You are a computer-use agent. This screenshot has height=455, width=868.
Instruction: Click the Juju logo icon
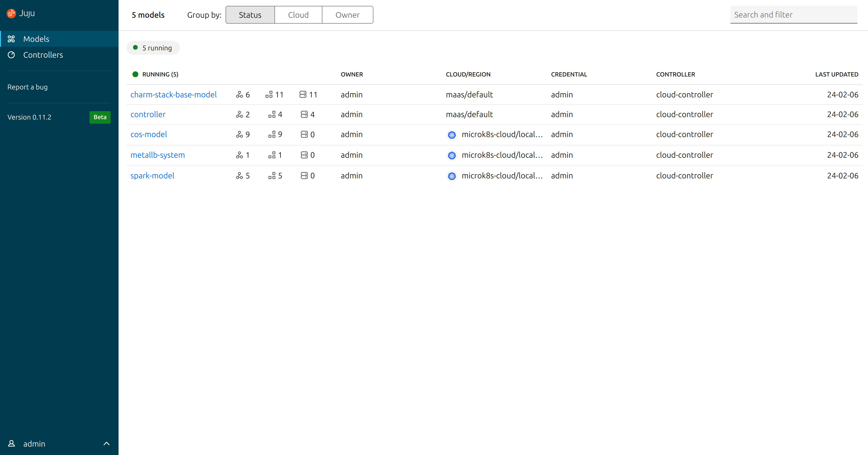(11, 13)
